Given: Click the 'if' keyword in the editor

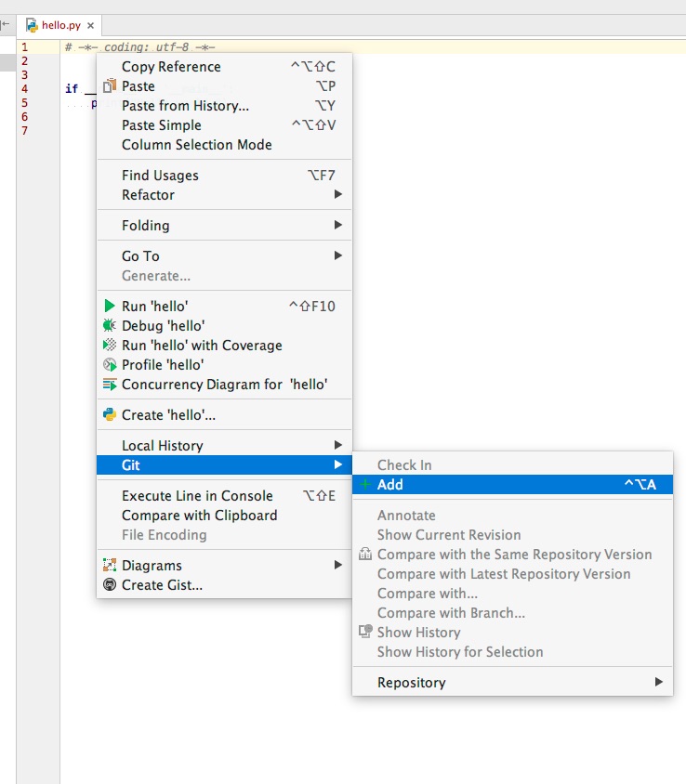Looking at the screenshot, I should click(72, 88).
